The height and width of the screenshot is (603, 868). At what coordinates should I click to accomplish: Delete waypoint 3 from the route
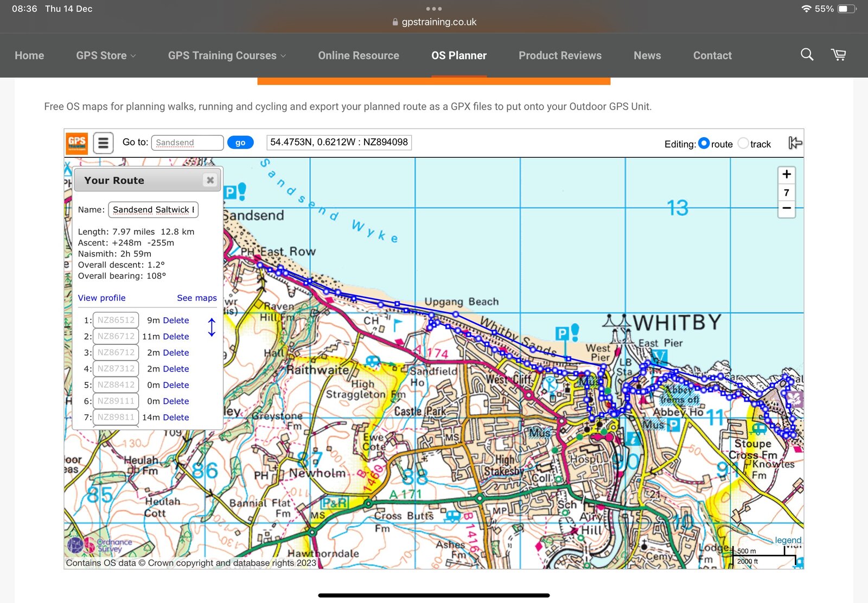pyautogui.click(x=176, y=352)
